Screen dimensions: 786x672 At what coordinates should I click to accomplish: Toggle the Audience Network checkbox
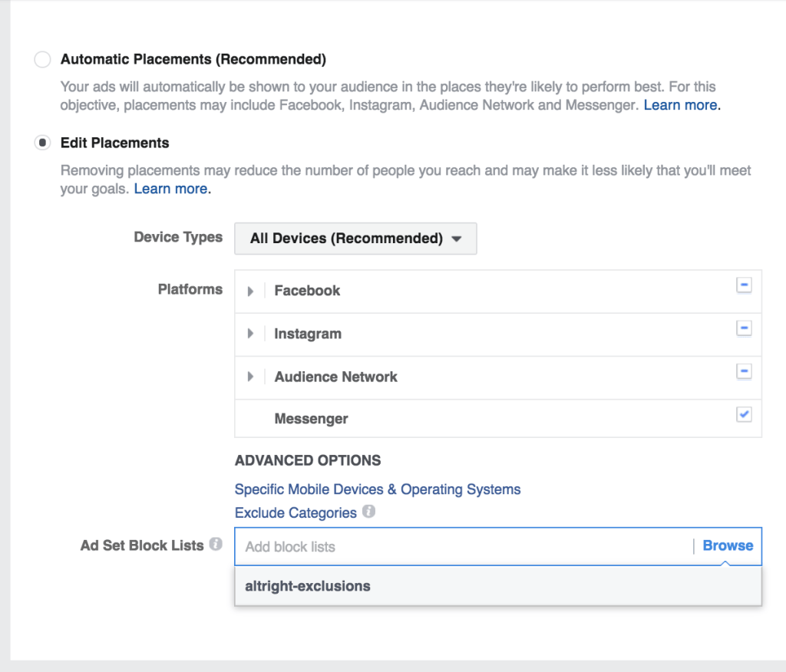coord(744,371)
